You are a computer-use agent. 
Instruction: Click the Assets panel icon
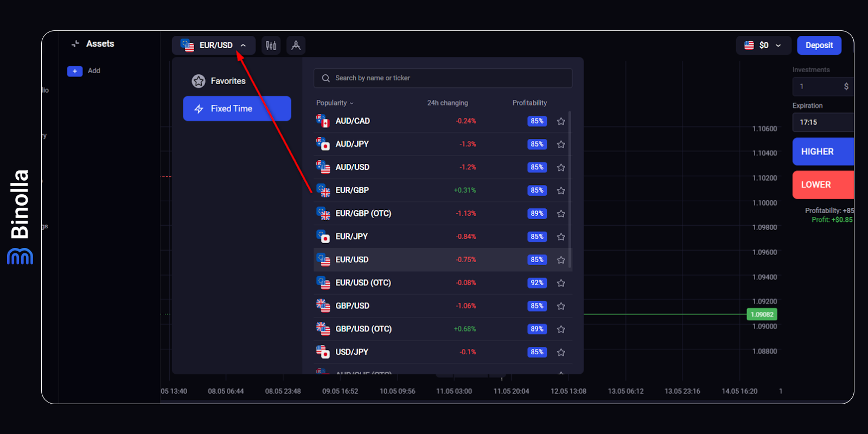click(75, 44)
